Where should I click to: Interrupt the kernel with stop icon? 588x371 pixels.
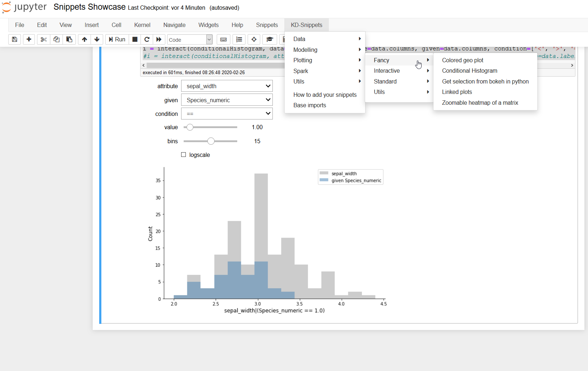pyautogui.click(x=135, y=39)
